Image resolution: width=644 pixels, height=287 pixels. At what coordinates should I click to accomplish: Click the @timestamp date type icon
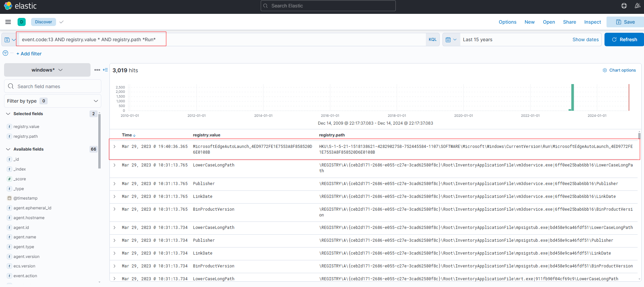(9, 198)
